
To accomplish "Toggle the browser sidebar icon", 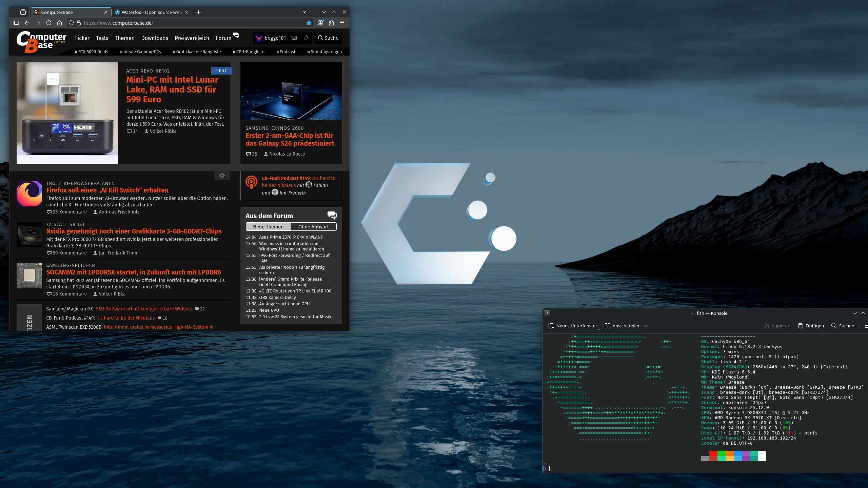I will (x=16, y=23).
